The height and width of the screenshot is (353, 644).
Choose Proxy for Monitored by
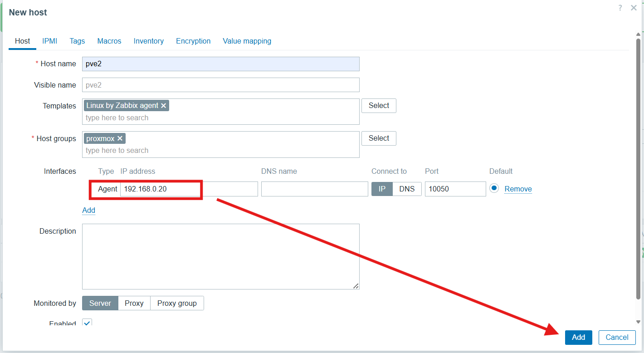134,303
